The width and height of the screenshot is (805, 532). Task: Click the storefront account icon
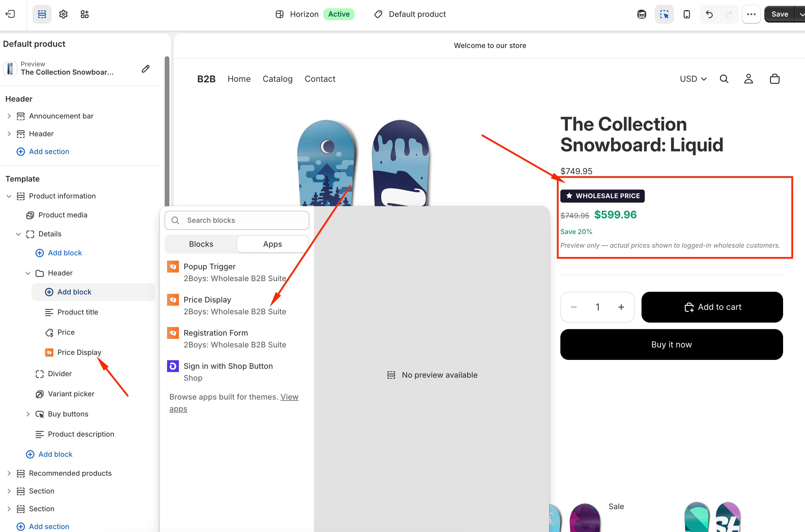[x=748, y=79]
